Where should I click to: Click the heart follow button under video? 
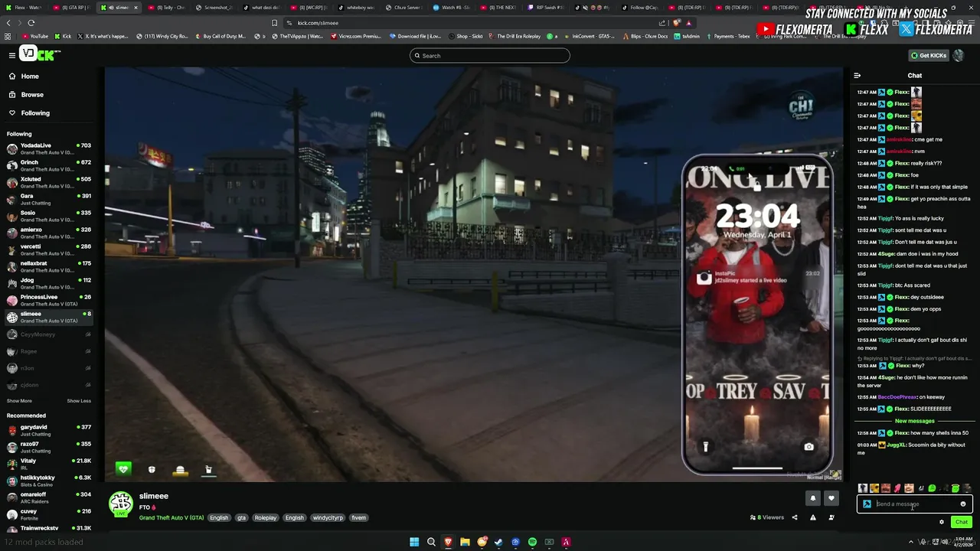point(831,498)
